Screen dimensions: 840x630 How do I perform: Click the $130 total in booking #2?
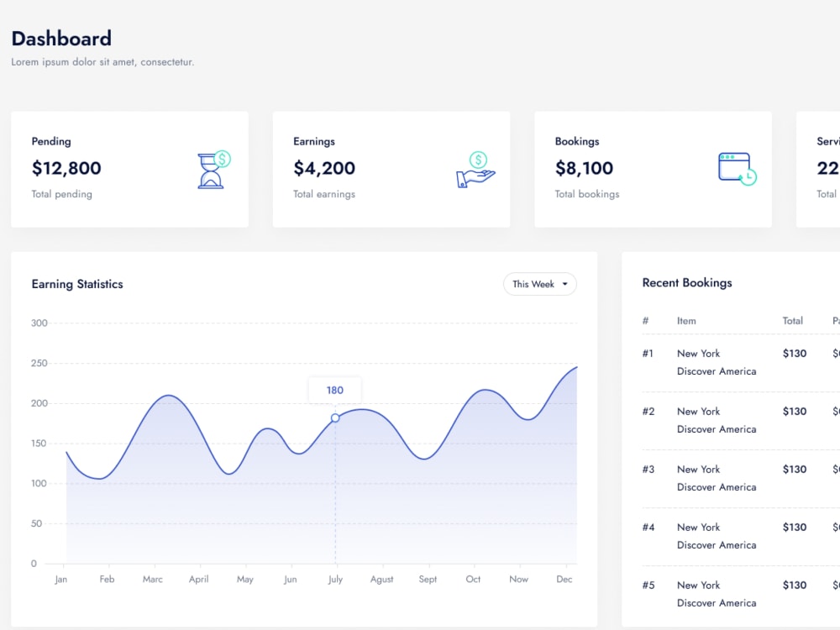coord(795,412)
